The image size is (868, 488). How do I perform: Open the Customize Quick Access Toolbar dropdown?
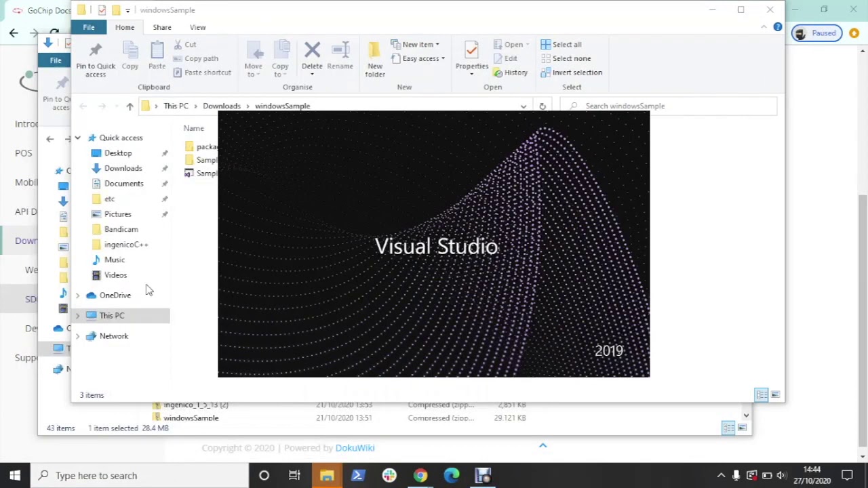tap(127, 10)
